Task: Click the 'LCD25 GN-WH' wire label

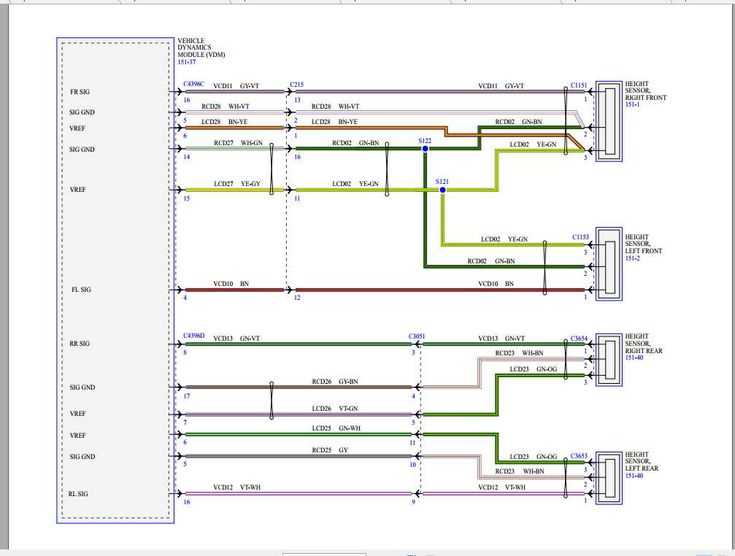Action: [x=336, y=428]
